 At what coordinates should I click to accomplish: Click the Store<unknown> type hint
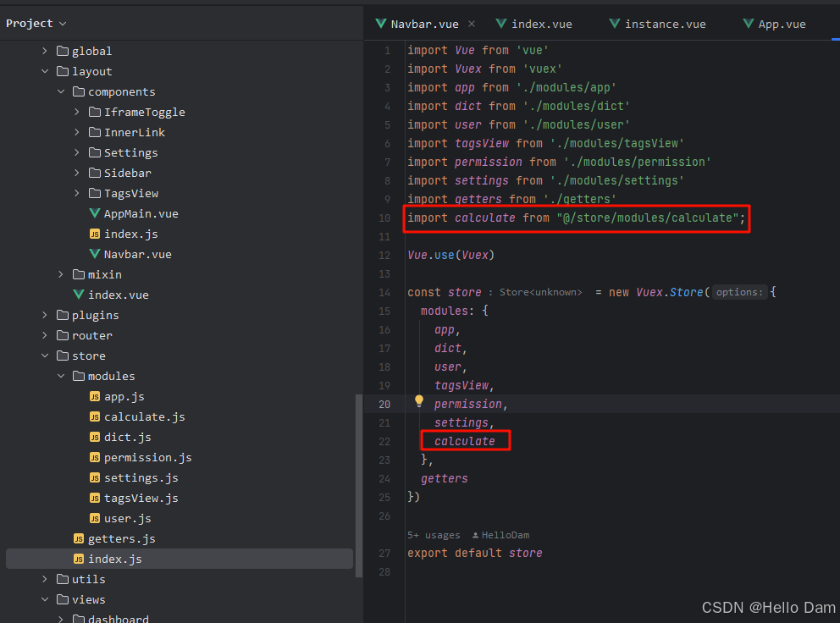click(540, 292)
